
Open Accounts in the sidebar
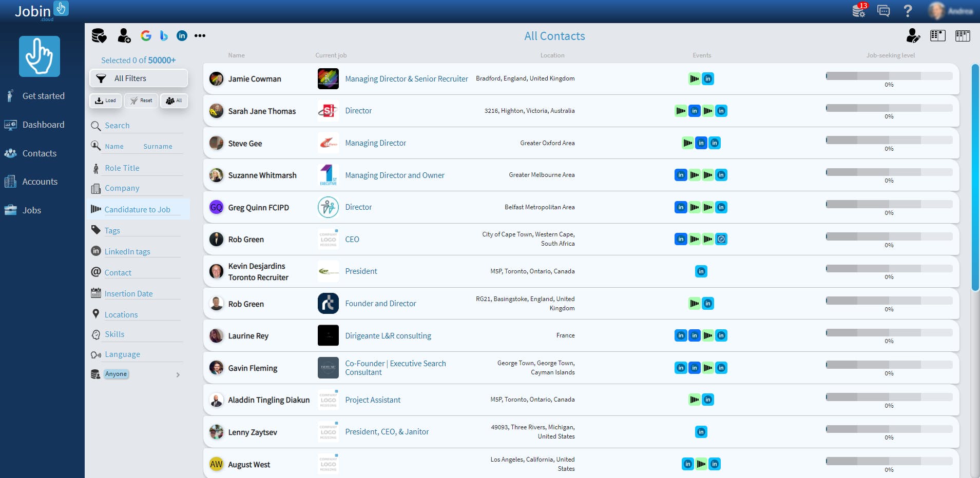[x=31, y=182]
